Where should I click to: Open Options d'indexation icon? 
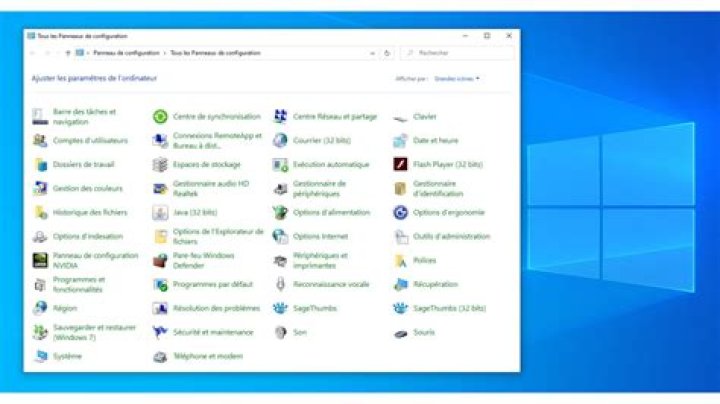(40, 236)
